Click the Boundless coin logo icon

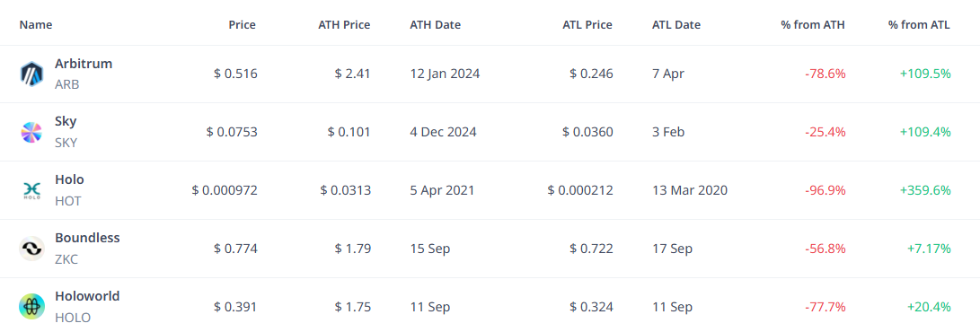tap(31, 249)
